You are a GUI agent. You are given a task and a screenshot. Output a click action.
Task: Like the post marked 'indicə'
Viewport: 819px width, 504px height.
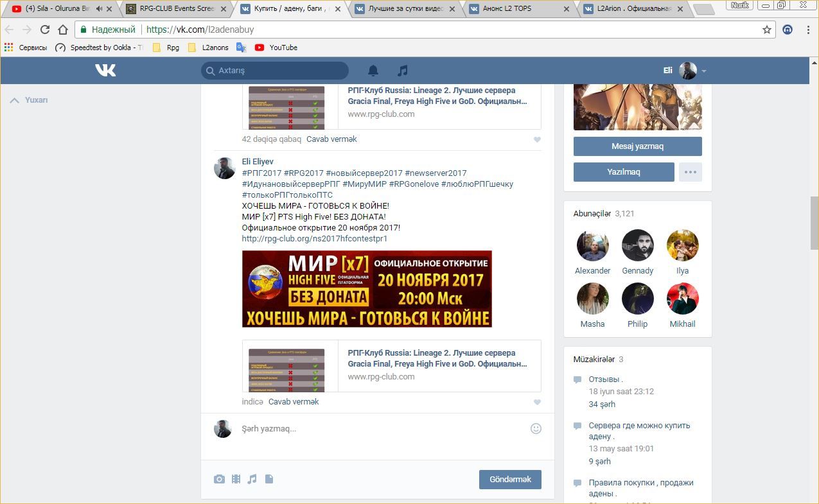[537, 403]
